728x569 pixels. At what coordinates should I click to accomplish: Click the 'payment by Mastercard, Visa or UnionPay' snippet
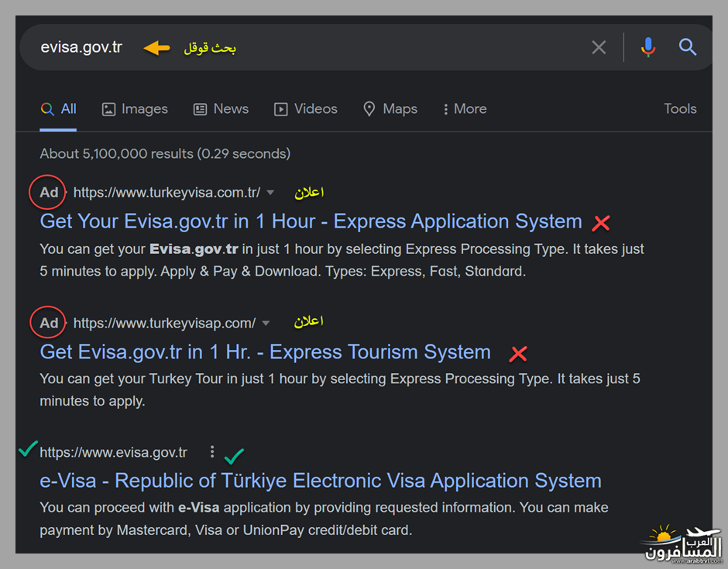coord(225,530)
